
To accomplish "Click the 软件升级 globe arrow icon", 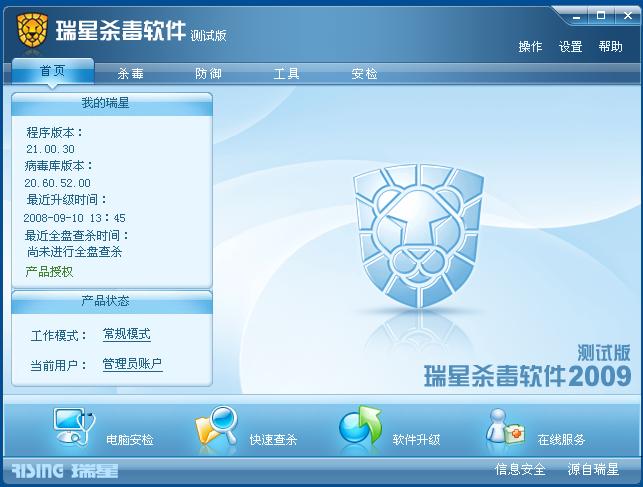I will tap(361, 426).
